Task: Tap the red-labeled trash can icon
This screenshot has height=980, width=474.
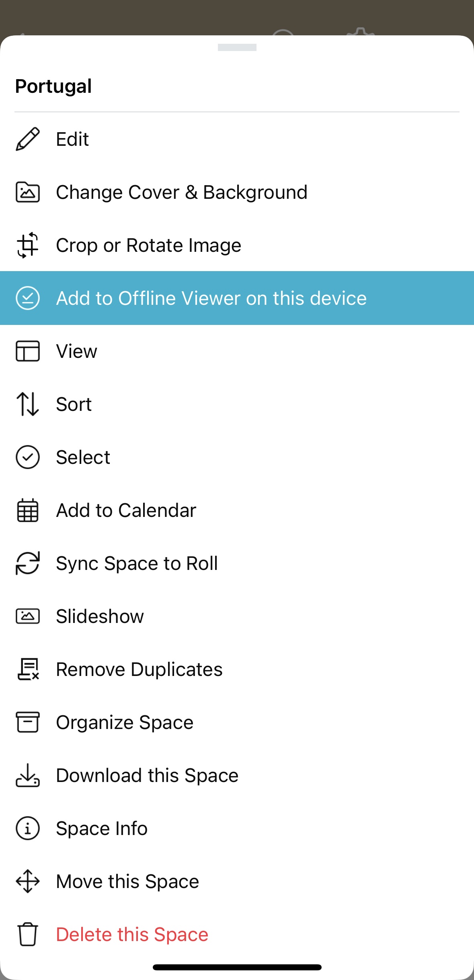Action: click(27, 934)
